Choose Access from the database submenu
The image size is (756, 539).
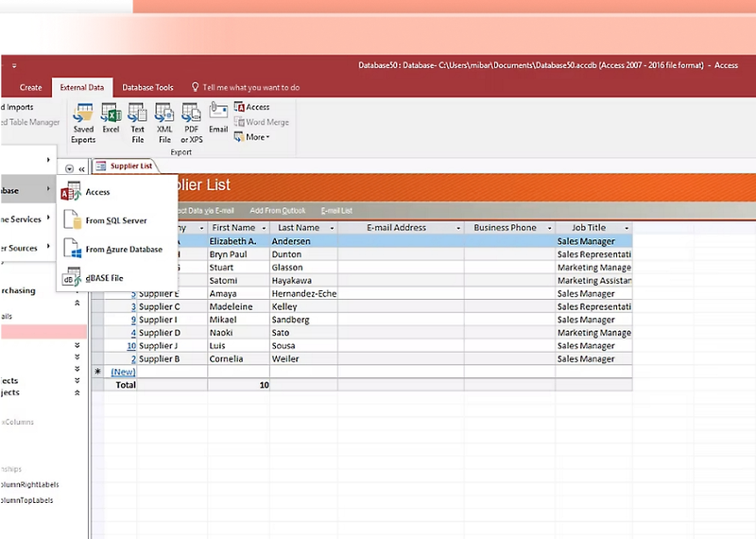point(117,192)
